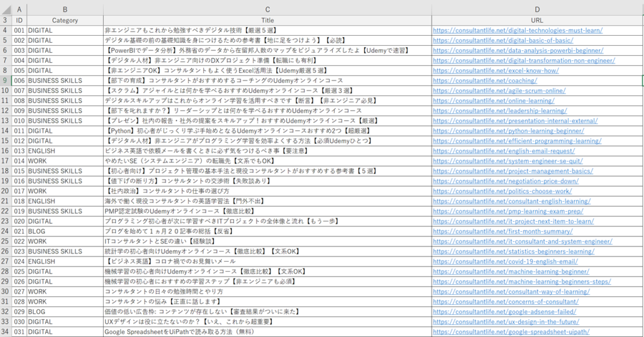Open politics-choose-work link
Image resolution: width=644 pixels, height=337 pixels.
(502, 191)
